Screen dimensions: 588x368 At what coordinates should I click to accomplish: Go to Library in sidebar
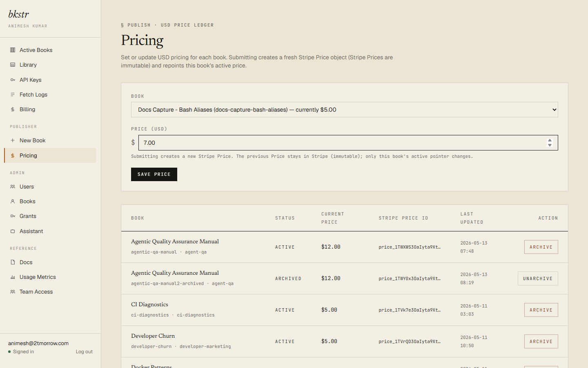50,65
